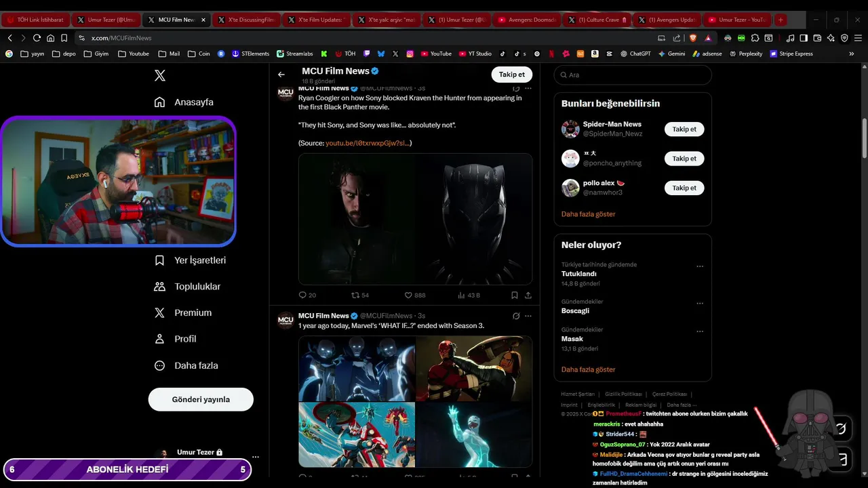The image size is (868, 488).
Task: Open Topluluklar communities page
Action: tap(187, 287)
